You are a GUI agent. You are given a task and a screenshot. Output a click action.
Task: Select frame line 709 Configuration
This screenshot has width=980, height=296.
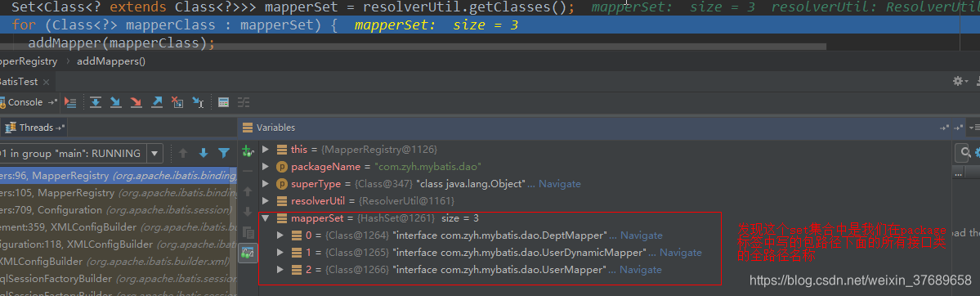tap(119, 209)
